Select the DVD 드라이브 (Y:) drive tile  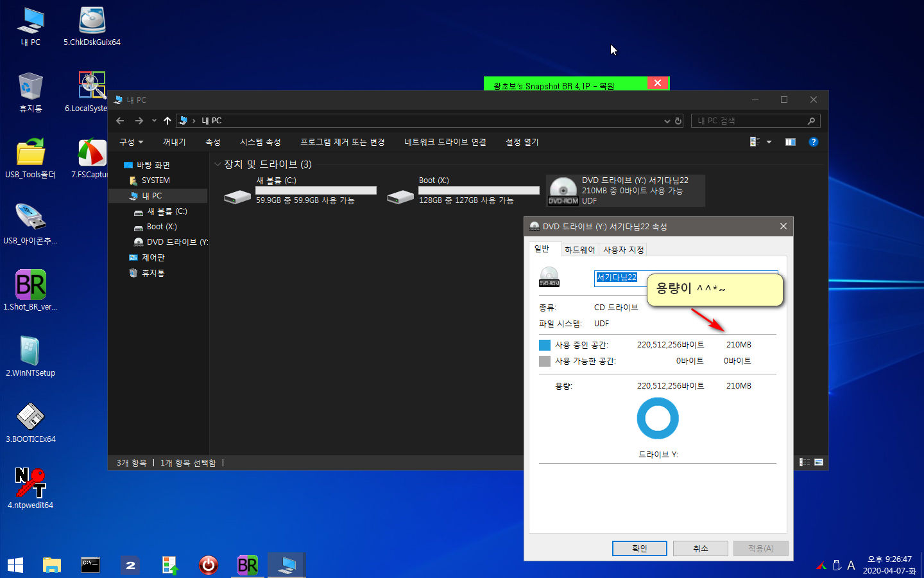626,191
